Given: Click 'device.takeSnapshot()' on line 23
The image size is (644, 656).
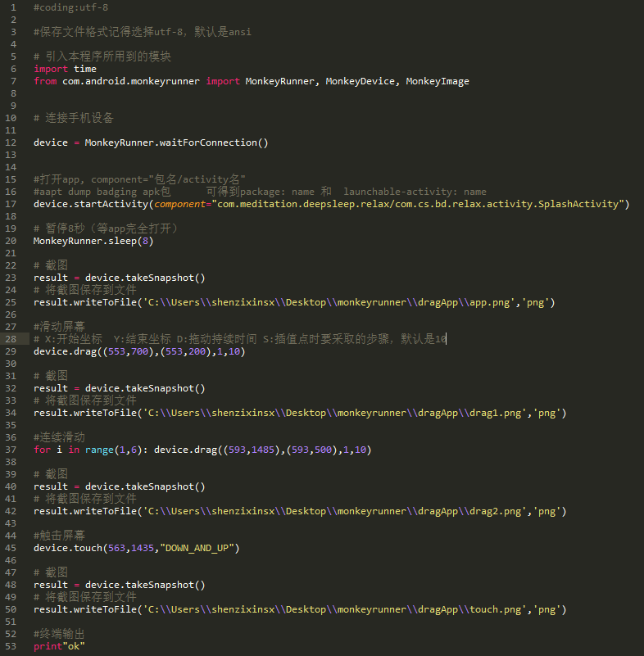Looking at the screenshot, I should click(x=145, y=278).
